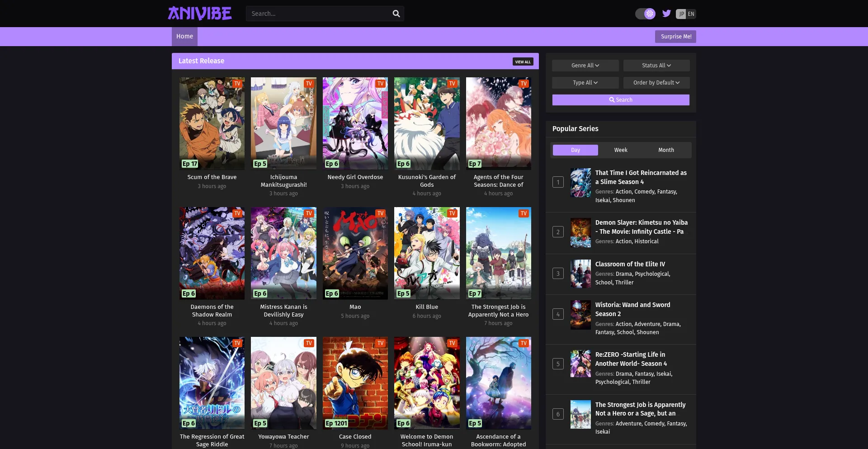
Task: Click the Comedy genre on Slime Season 4
Action: point(644,192)
